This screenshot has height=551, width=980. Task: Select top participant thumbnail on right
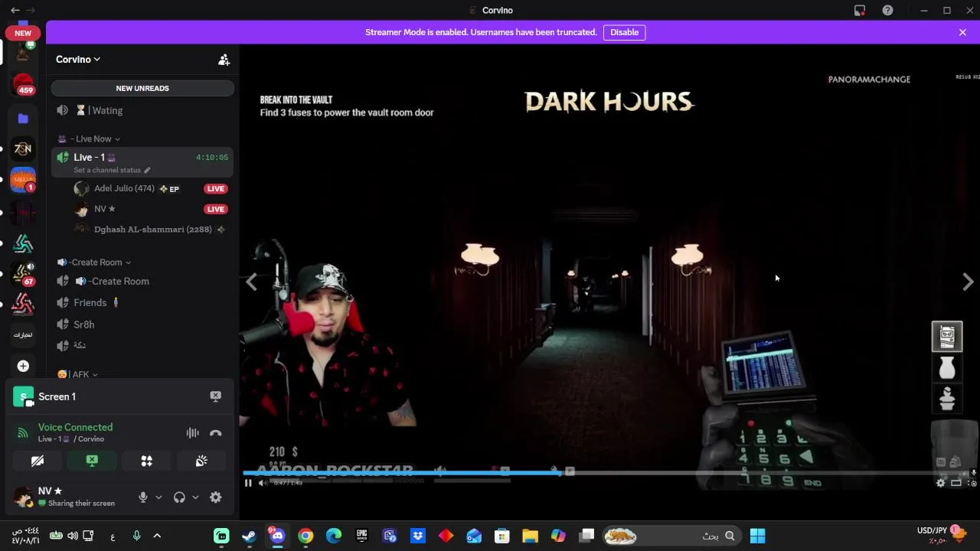(x=947, y=337)
